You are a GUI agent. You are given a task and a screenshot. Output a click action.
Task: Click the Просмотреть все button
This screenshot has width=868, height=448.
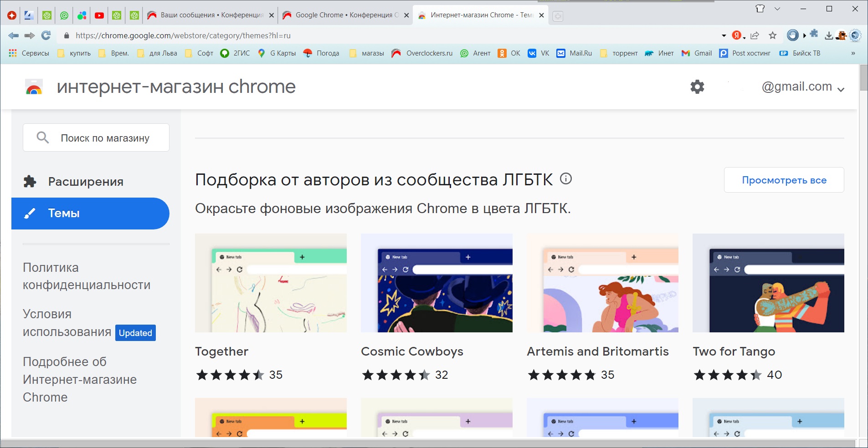[x=784, y=180]
